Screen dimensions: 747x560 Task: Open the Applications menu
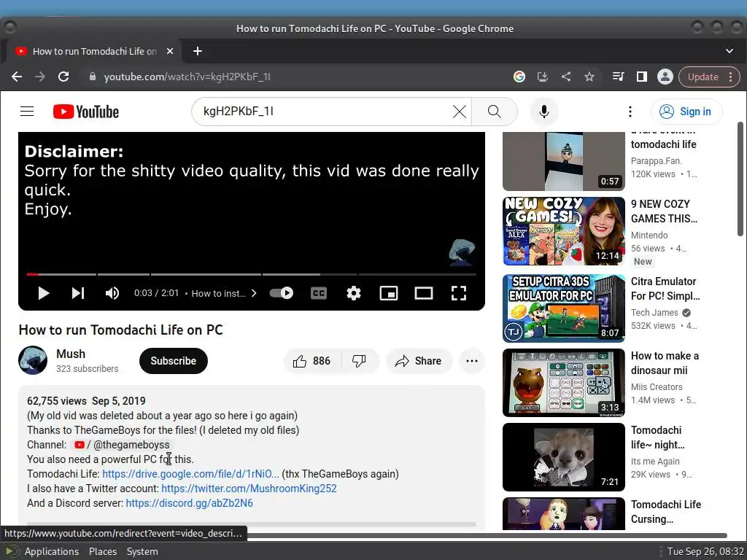[x=52, y=551]
